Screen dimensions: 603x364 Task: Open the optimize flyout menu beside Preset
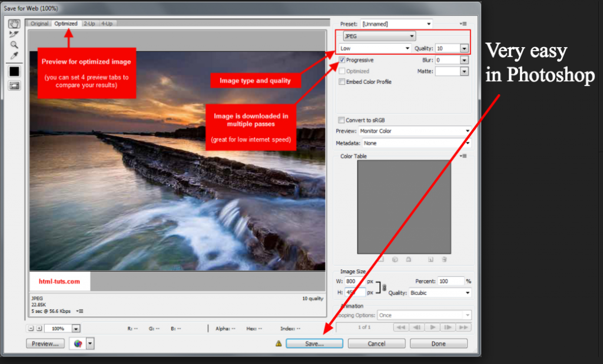[x=463, y=24]
